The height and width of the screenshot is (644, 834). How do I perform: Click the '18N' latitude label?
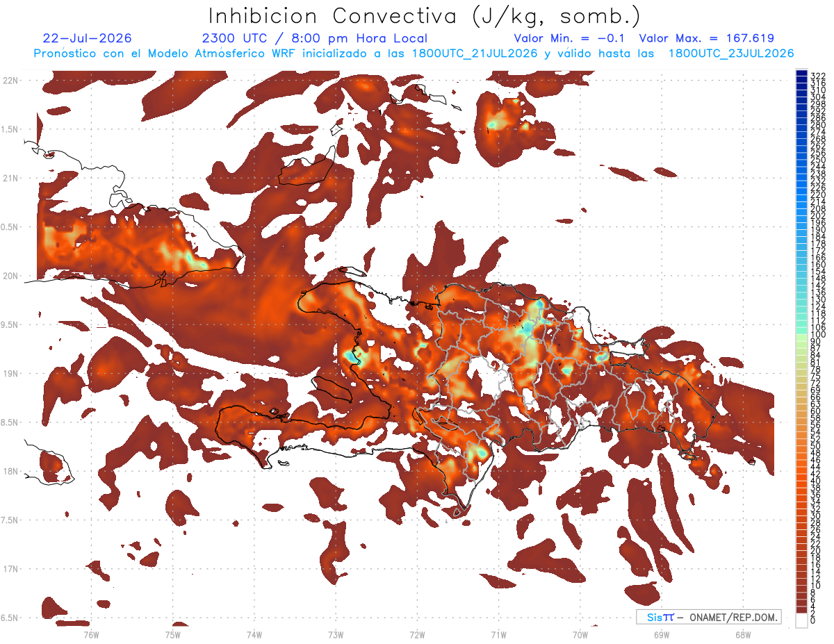11,471
